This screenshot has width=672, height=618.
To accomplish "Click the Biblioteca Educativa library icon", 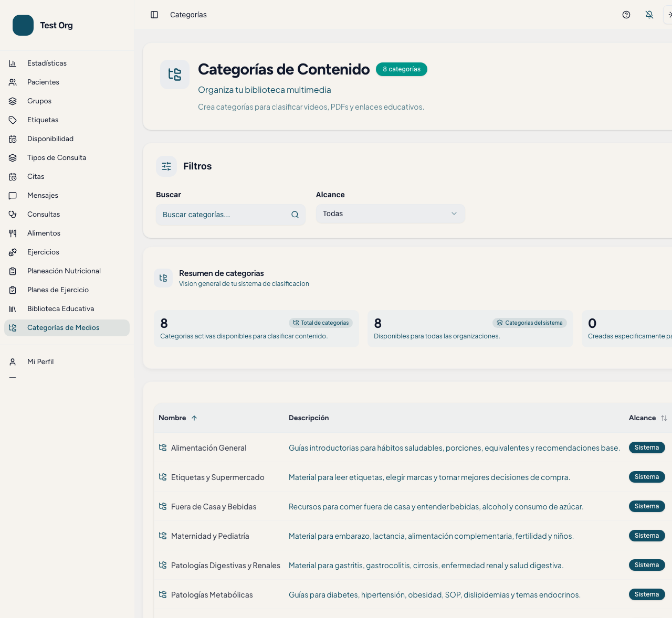I will pyautogui.click(x=13, y=308).
